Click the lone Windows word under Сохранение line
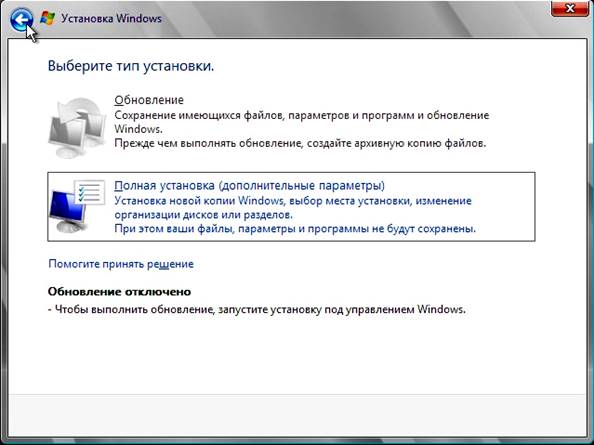The height and width of the screenshot is (445, 594). coord(138,129)
